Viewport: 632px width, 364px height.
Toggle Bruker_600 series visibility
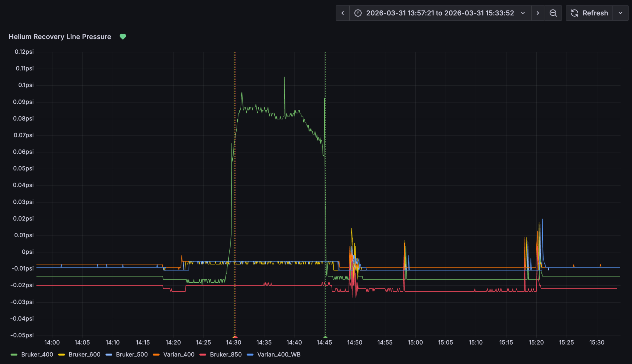(x=84, y=354)
